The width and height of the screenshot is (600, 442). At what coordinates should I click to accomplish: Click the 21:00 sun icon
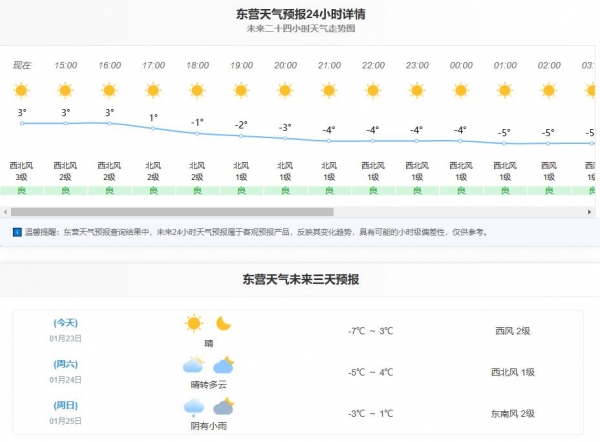click(x=328, y=90)
